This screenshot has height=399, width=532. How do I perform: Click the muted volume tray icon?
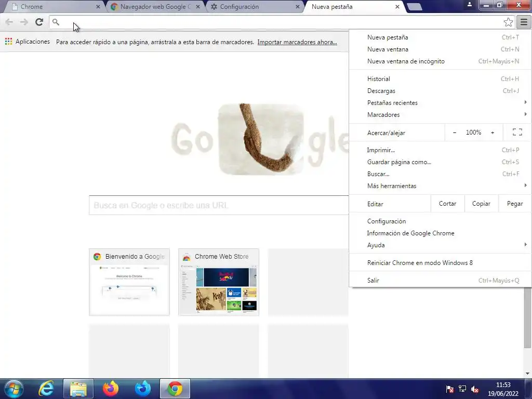(x=475, y=389)
